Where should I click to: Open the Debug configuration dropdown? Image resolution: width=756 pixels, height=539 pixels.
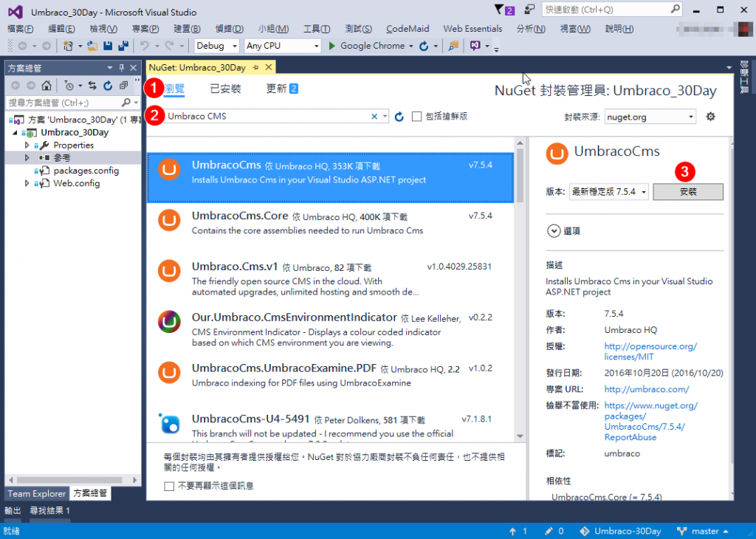pyautogui.click(x=216, y=46)
